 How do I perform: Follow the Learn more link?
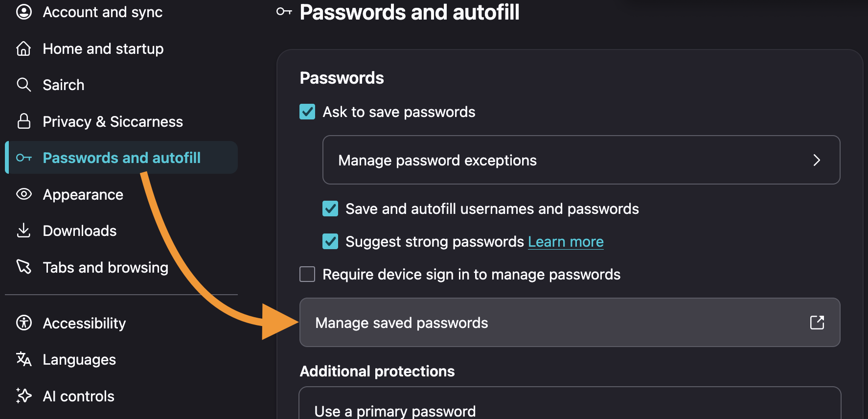click(x=566, y=241)
